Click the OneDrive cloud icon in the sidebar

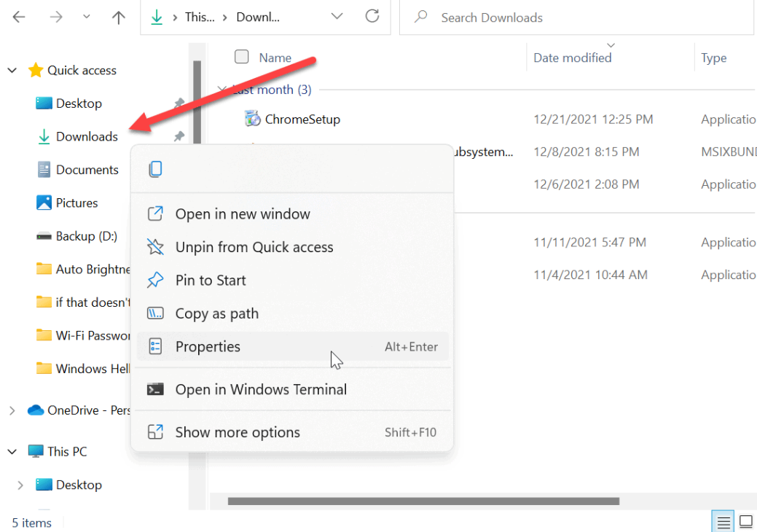tap(37, 410)
